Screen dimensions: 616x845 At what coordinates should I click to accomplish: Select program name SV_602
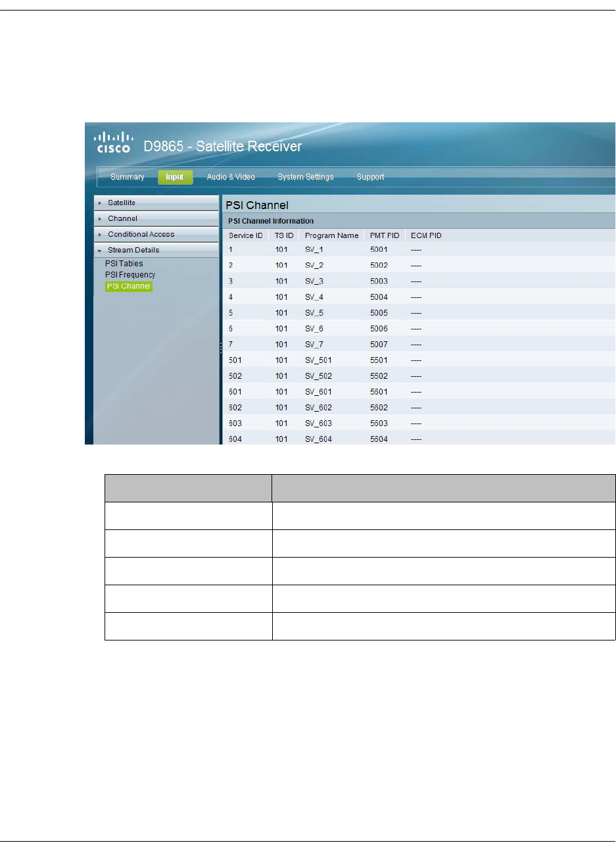point(318,407)
